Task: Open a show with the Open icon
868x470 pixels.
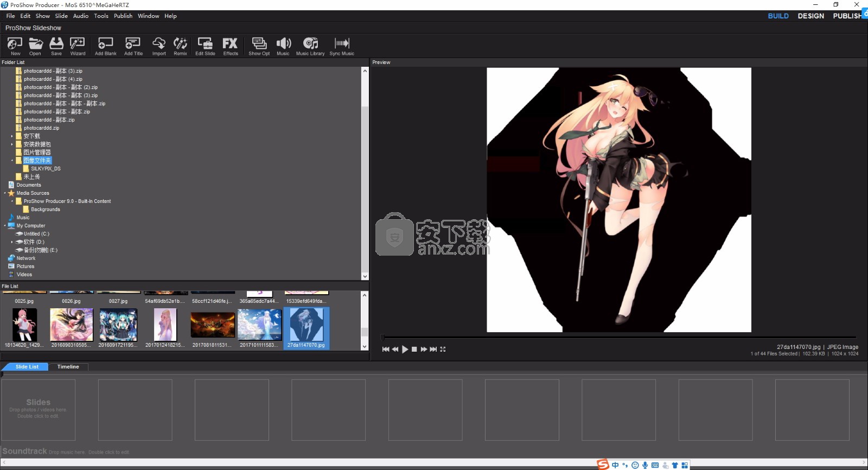Action: click(x=35, y=46)
